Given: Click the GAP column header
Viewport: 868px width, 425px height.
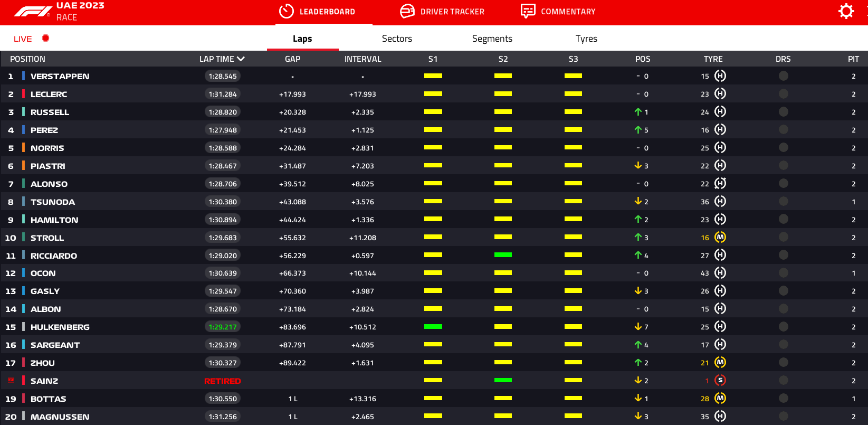Looking at the screenshot, I should 293,59.
